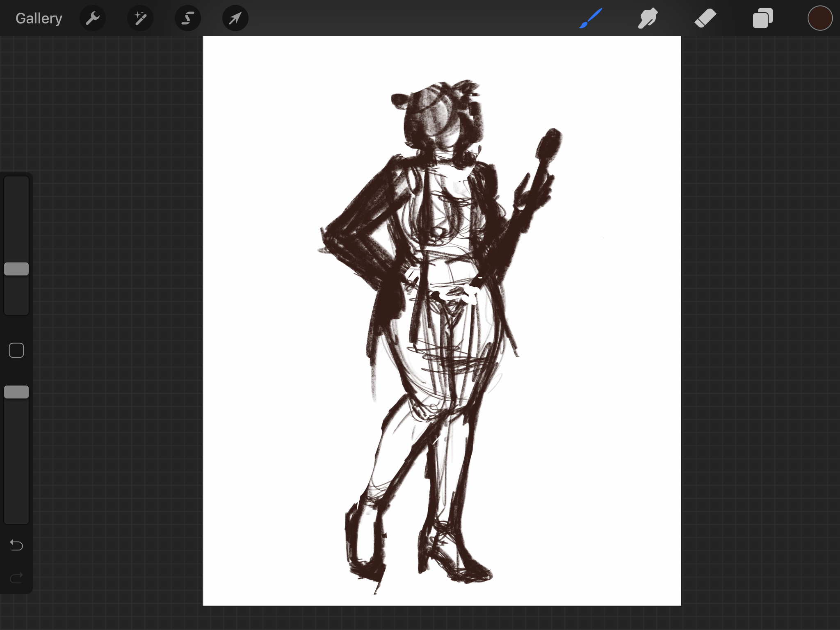Return to the Gallery view
The height and width of the screenshot is (630, 840).
click(39, 18)
